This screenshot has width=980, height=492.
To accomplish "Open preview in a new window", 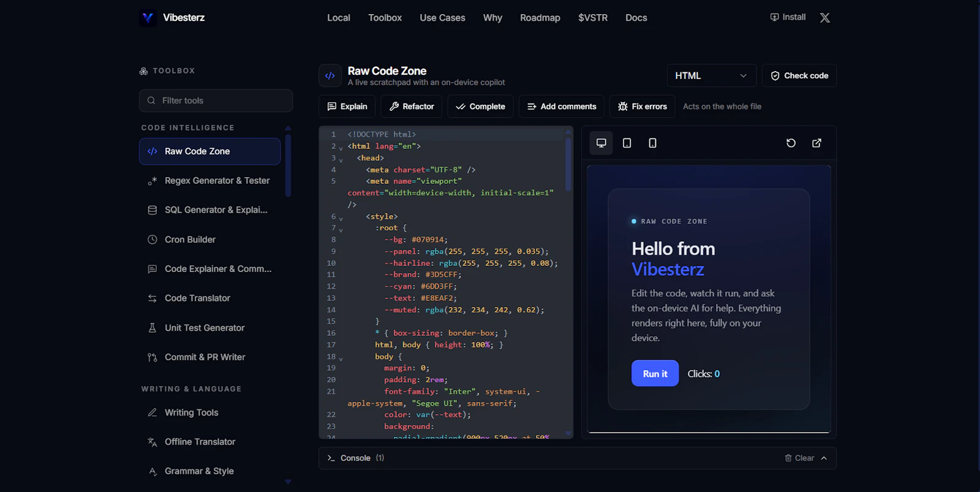I will coord(817,143).
